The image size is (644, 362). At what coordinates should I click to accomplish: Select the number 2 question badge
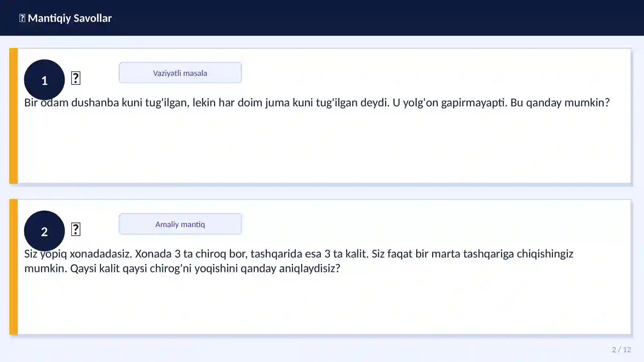point(44,231)
